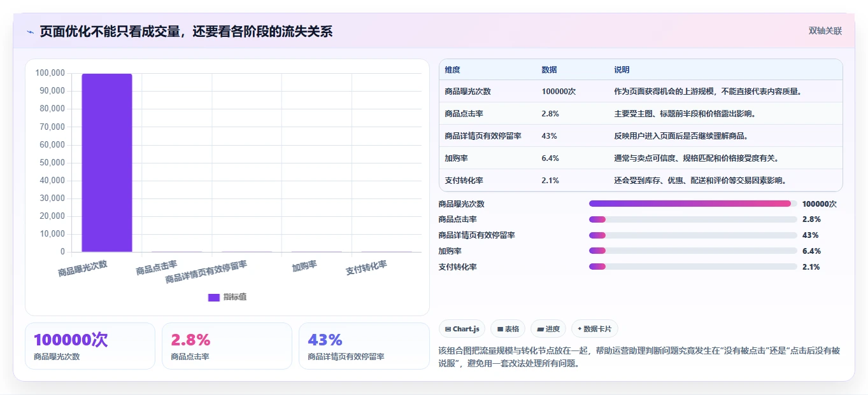The width and height of the screenshot is (868, 395).
Task: Toggle the 指标值 legend color box
Action: coord(214,297)
